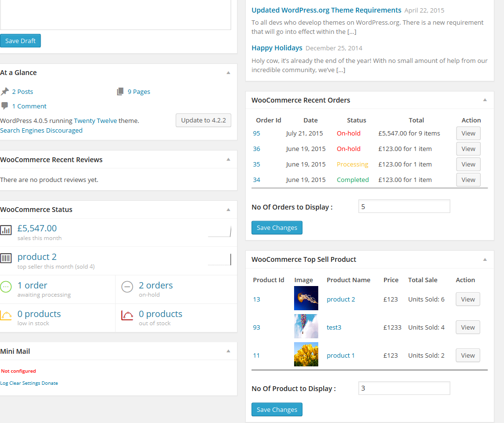Open the 1 Comment link
The width and height of the screenshot is (504, 423).
click(29, 106)
